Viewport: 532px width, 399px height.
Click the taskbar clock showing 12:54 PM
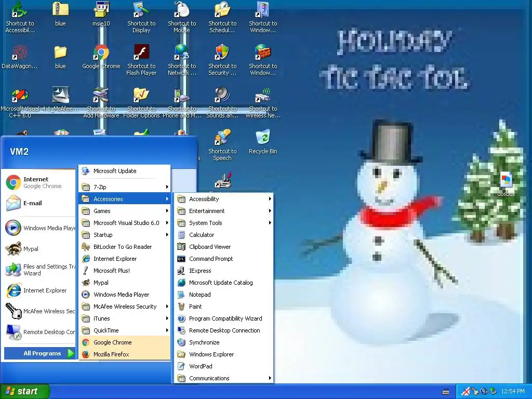pyautogui.click(x=513, y=391)
